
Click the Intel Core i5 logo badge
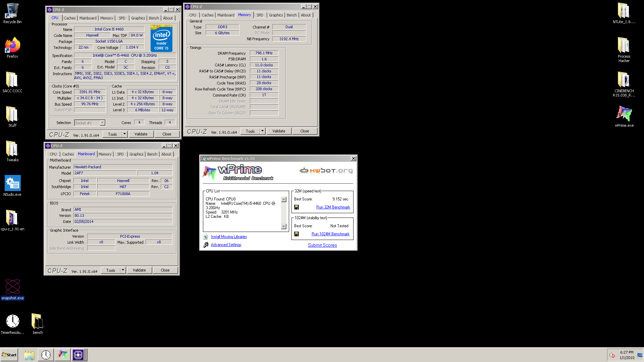(x=161, y=38)
